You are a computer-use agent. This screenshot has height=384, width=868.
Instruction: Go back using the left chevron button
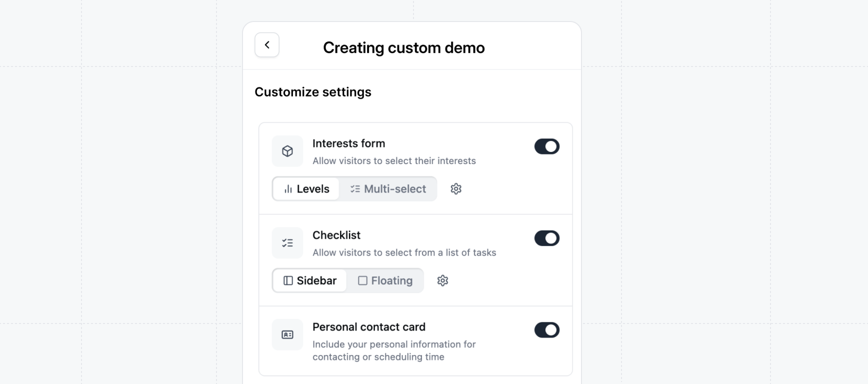[267, 45]
